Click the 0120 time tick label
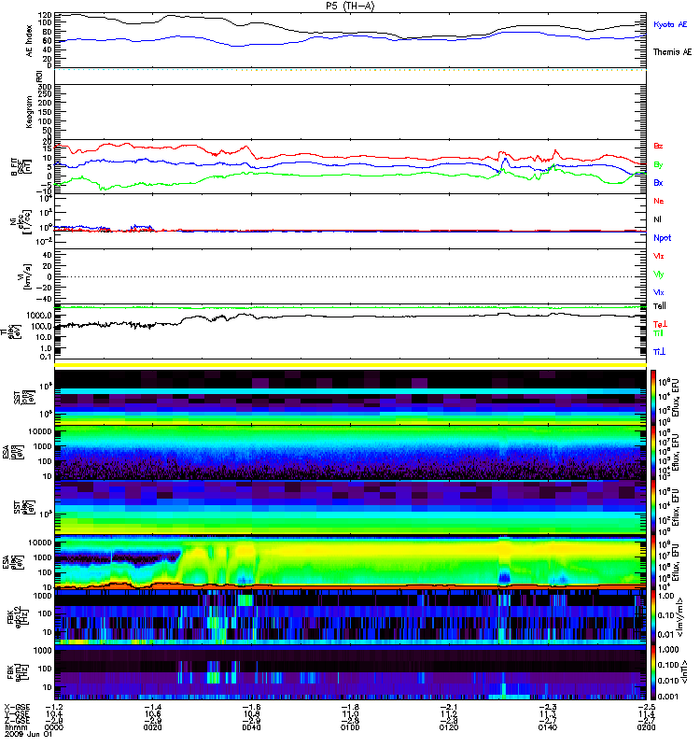The height and width of the screenshot is (747, 700). pos(449,727)
